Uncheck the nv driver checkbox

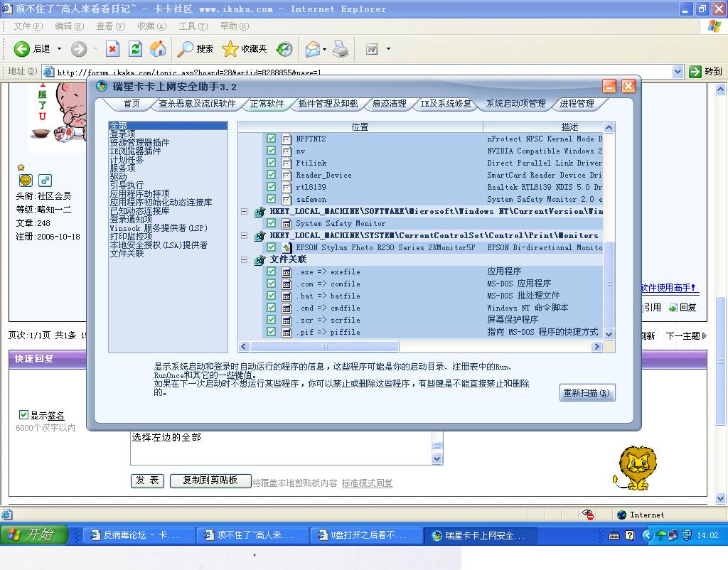click(x=271, y=151)
